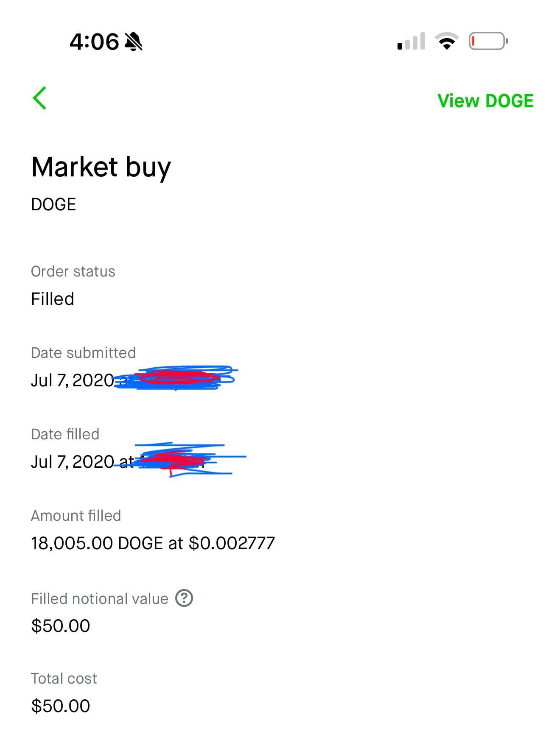Tap the Date filled label
560x743 pixels.
point(65,434)
